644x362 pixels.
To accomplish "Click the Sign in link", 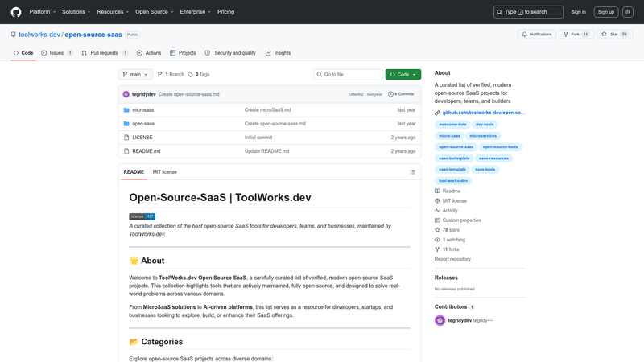I will click(578, 12).
